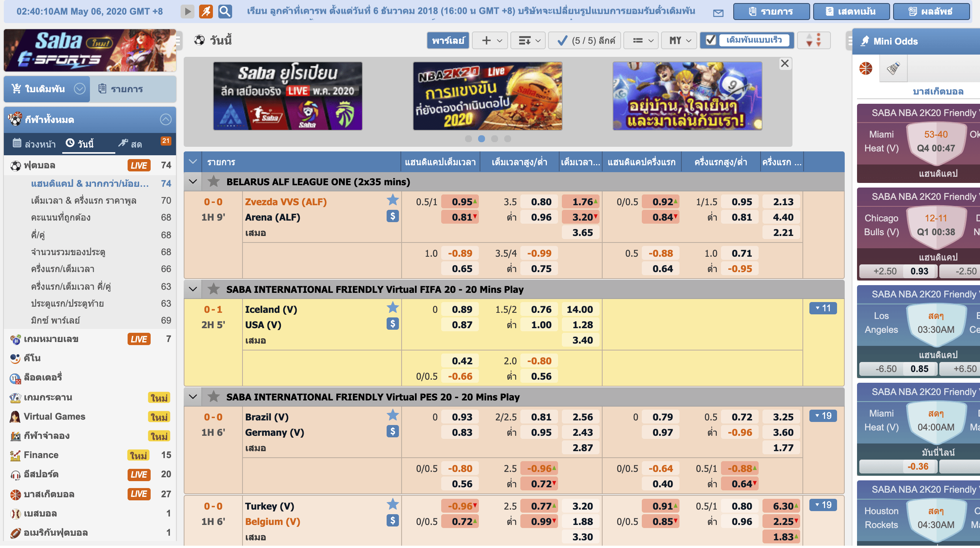Toggle the quick bet checkbox
Image resolution: width=980 pixels, height=548 pixels.
pyautogui.click(x=711, y=40)
